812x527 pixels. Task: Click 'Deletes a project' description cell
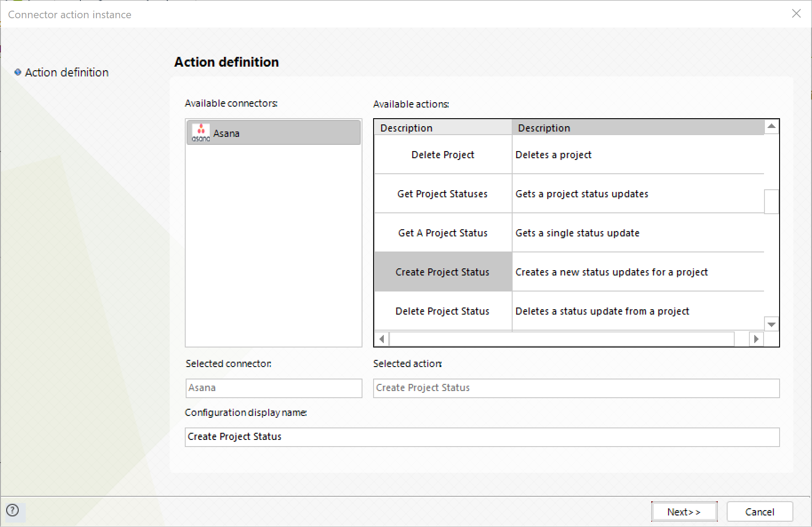[x=638, y=155]
